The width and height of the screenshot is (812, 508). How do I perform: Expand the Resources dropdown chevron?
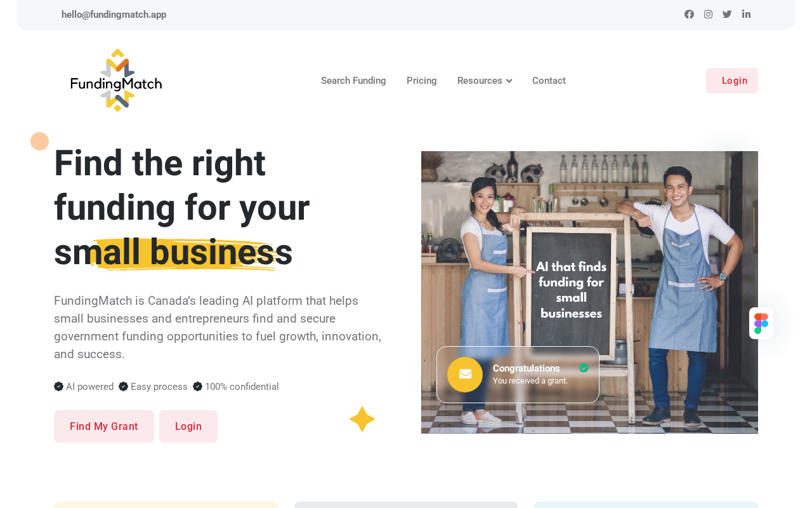tap(509, 81)
